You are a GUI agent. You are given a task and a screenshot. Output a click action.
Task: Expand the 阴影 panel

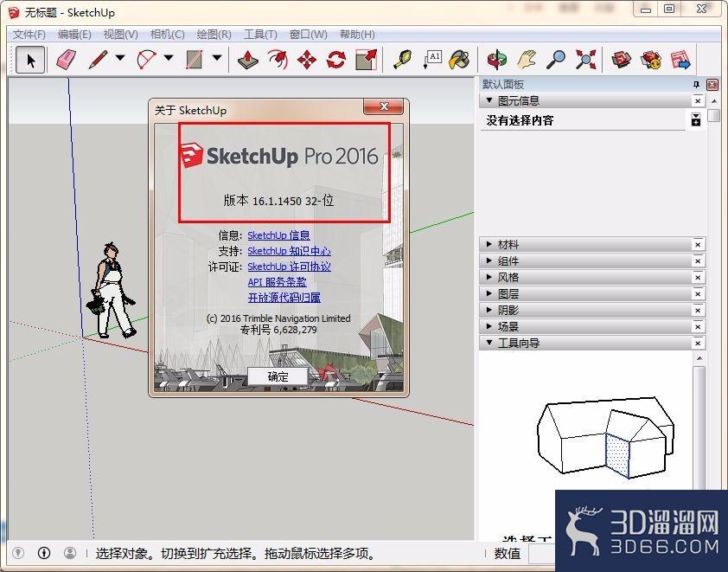pos(489,310)
